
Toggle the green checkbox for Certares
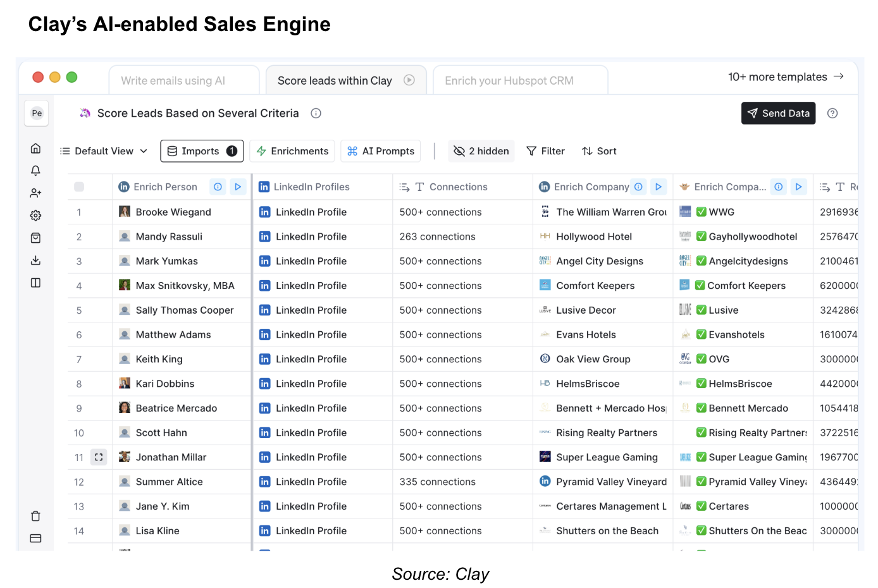[x=702, y=506]
